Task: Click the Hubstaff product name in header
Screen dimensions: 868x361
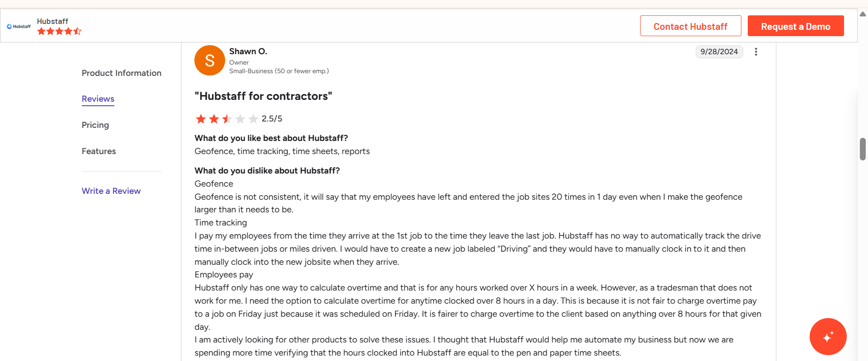Action: 52,21
